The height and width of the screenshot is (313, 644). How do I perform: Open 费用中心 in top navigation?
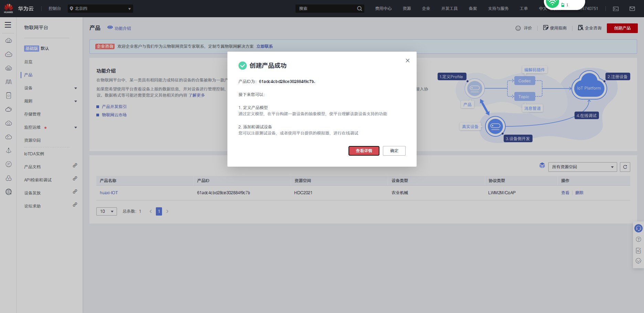point(383,9)
